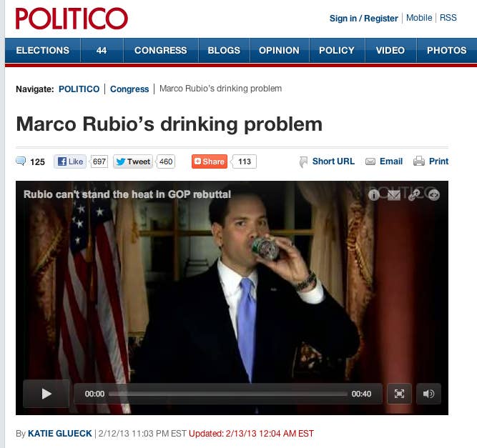Click the video email envelope icon
Screen dimensions: 477x448
(394, 195)
